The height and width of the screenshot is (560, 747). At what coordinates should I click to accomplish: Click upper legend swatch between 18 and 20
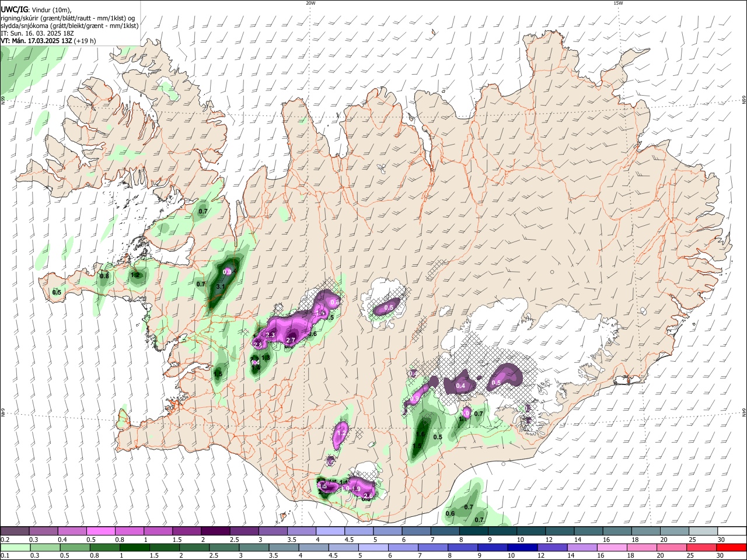(x=645, y=531)
